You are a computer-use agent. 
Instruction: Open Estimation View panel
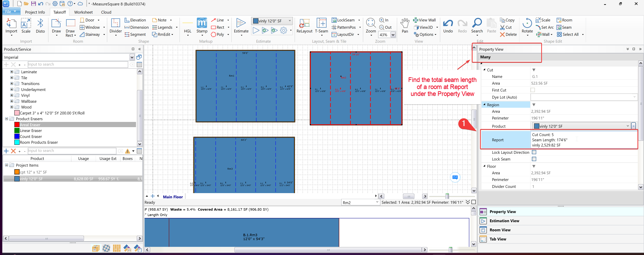[504, 221]
